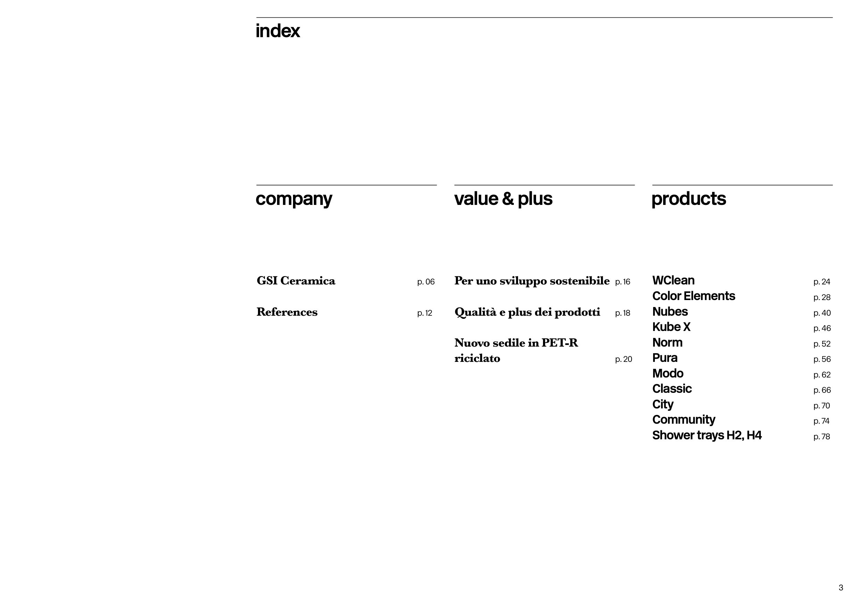Click the References index entry
The height and width of the screenshot is (614, 868).
point(287,312)
